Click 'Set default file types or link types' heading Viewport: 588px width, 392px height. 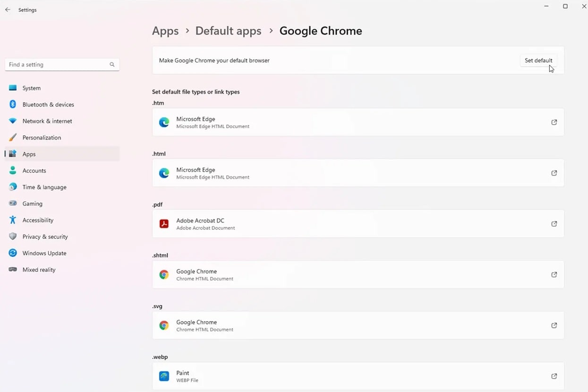[x=196, y=92]
